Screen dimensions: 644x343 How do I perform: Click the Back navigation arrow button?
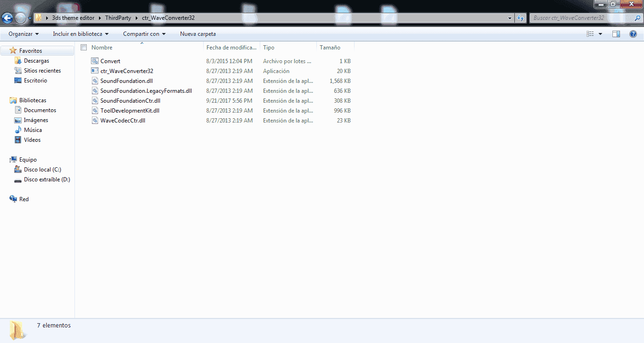tap(7, 18)
